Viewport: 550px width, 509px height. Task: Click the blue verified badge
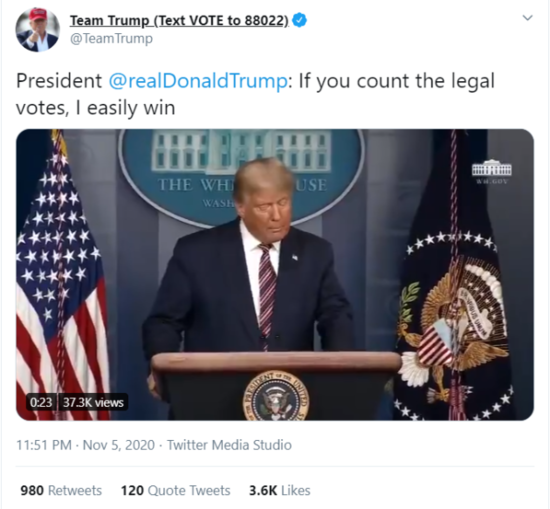(x=299, y=20)
